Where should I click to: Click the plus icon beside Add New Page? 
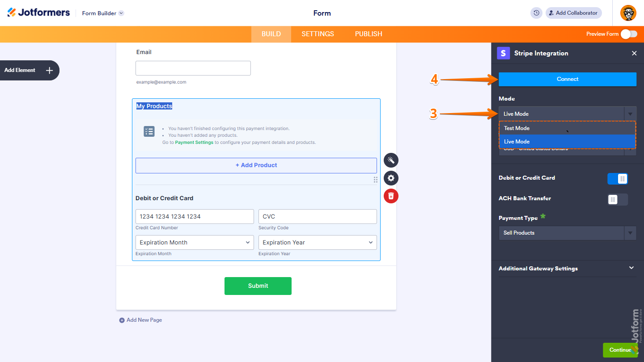click(122, 320)
